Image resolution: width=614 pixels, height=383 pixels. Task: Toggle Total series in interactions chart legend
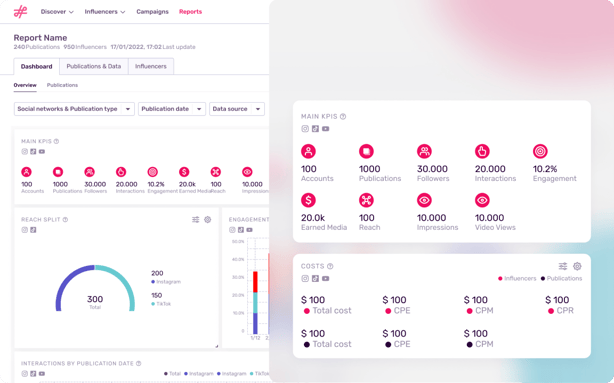pyautogui.click(x=172, y=374)
